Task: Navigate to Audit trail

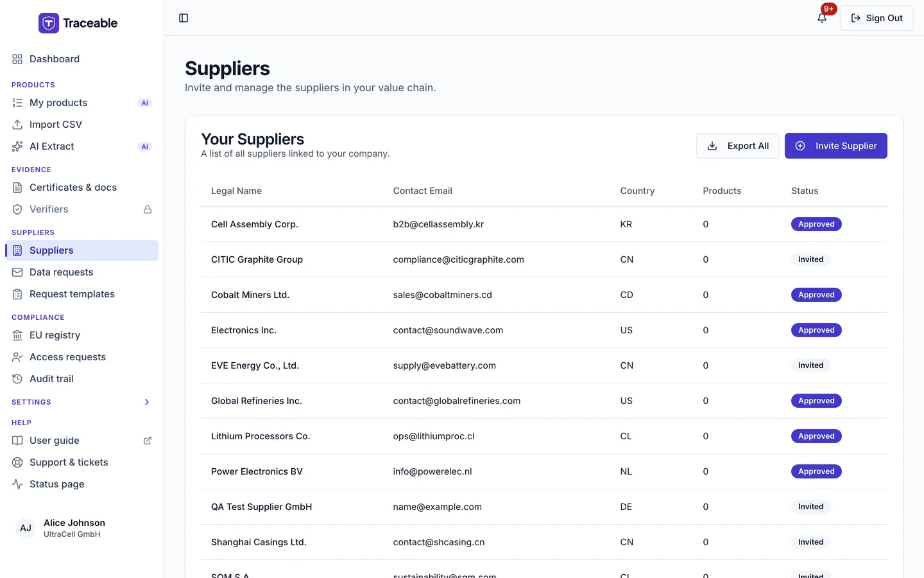Action: (81, 379)
